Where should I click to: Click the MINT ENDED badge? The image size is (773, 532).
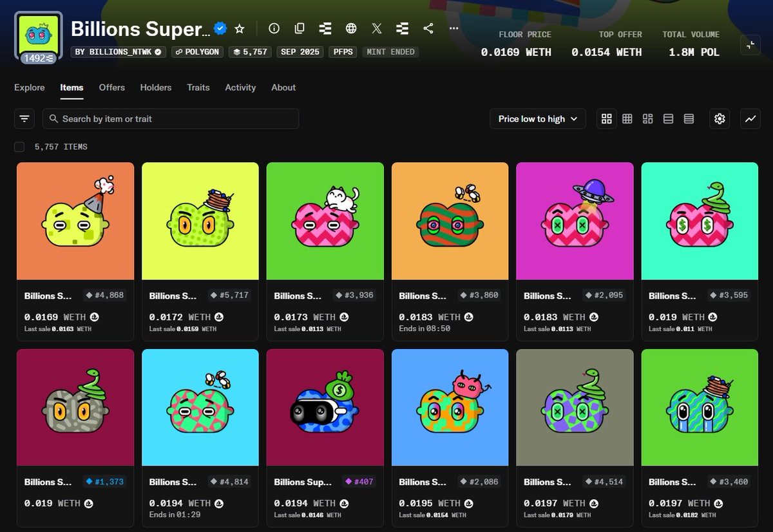390,52
